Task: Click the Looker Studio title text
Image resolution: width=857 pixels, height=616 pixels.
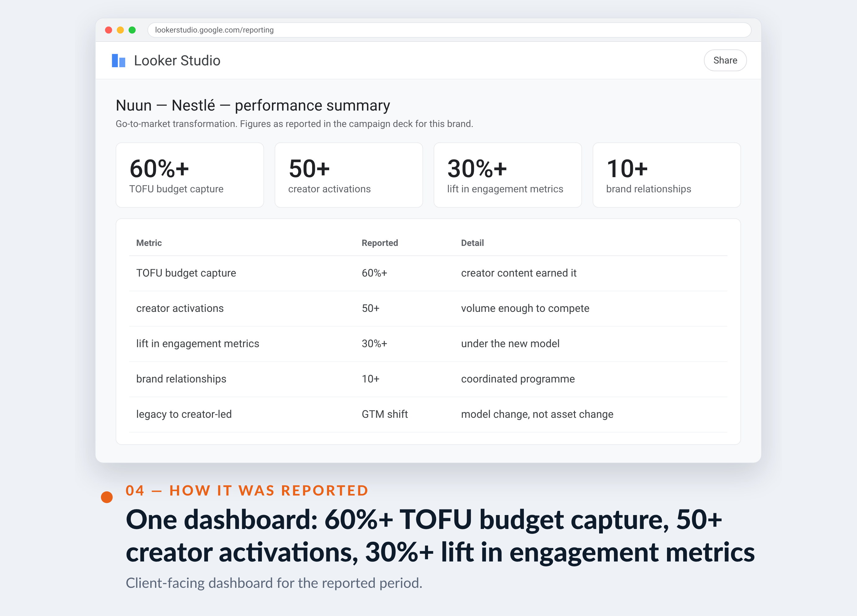Action: pos(177,60)
